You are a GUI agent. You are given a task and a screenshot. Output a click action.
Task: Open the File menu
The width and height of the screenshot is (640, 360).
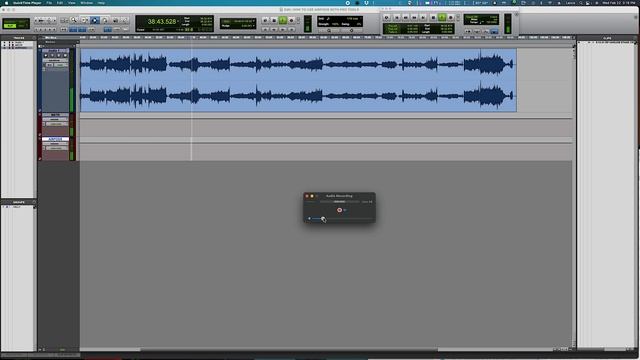[49, 3]
